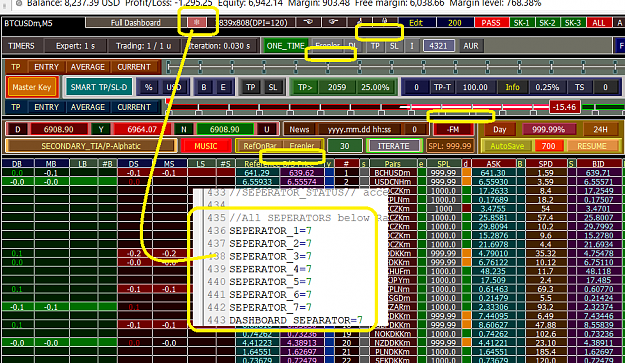Click the U button beside News

(266, 130)
